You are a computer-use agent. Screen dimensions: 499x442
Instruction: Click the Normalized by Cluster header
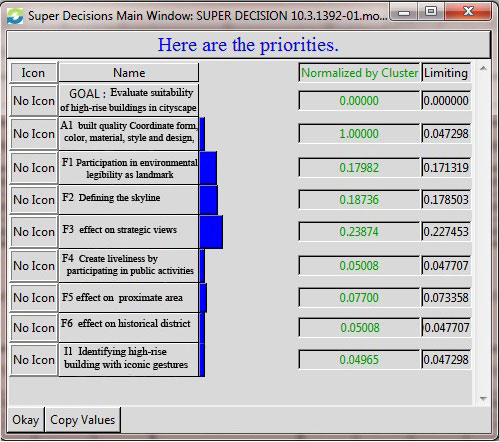359,73
